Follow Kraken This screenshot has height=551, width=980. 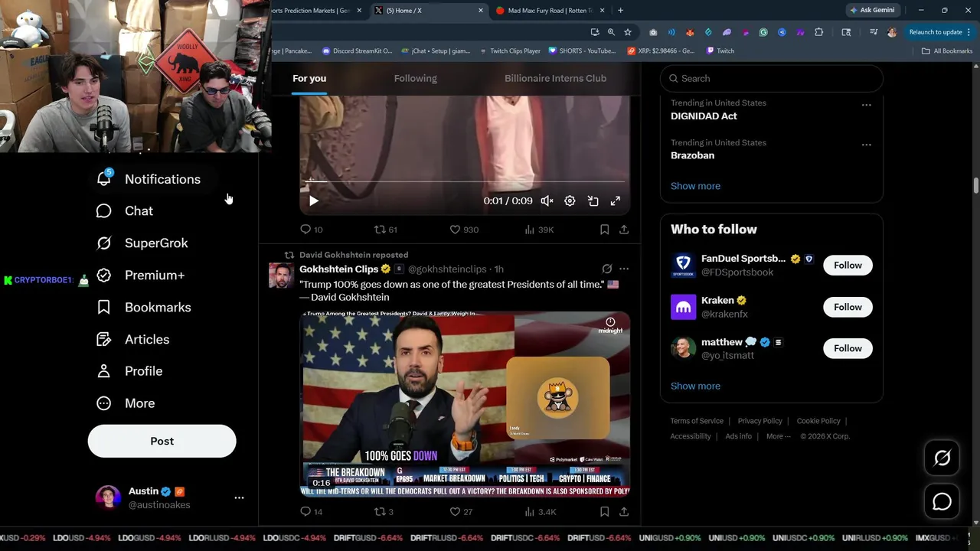point(848,307)
